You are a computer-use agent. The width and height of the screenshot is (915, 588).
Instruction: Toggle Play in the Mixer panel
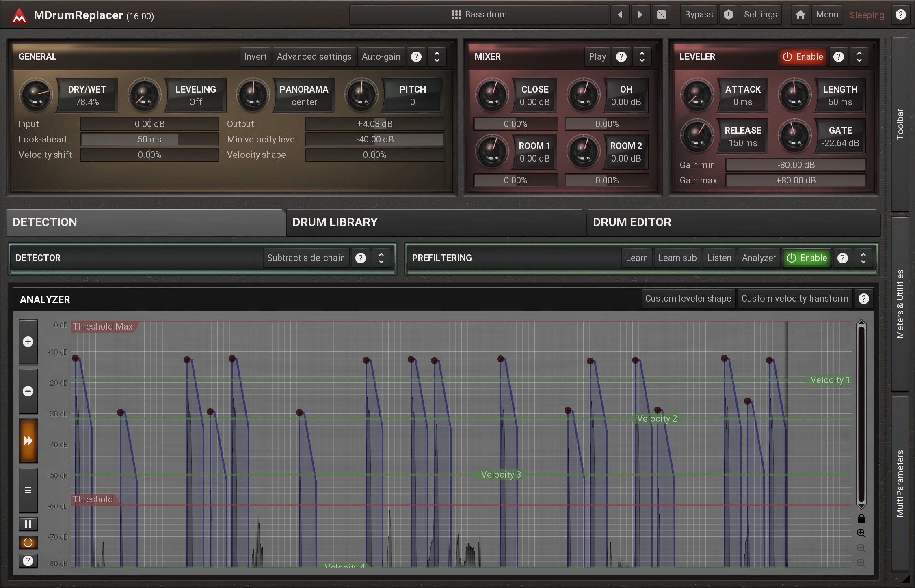click(x=597, y=57)
